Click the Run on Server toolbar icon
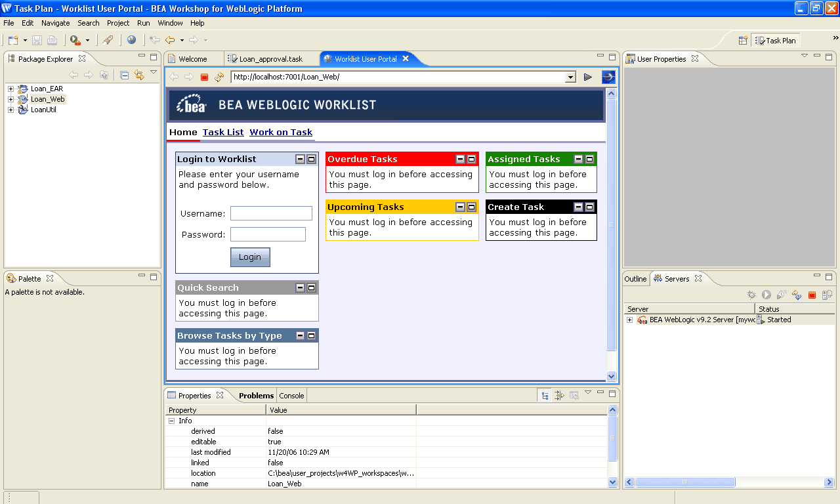This screenshot has height=504, width=840. 75,40
